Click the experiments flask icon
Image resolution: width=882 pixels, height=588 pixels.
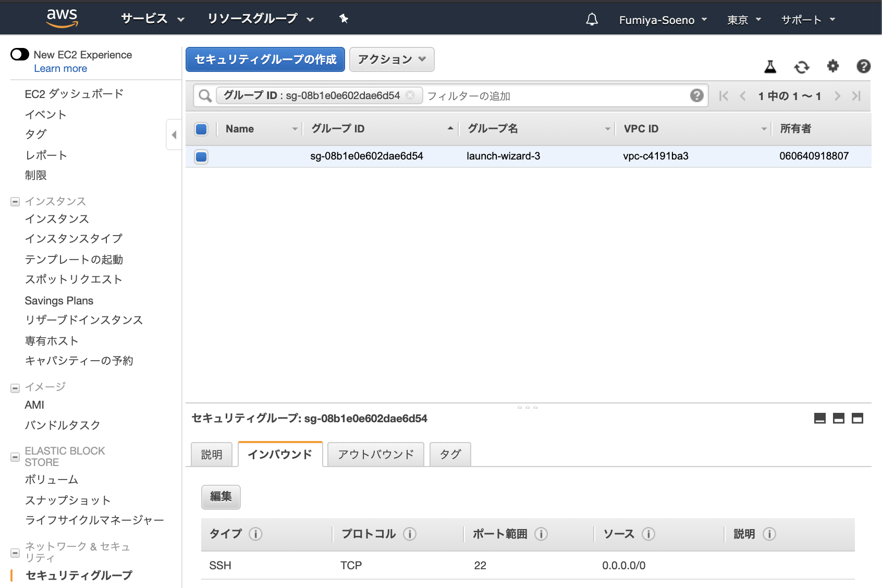pyautogui.click(x=770, y=67)
